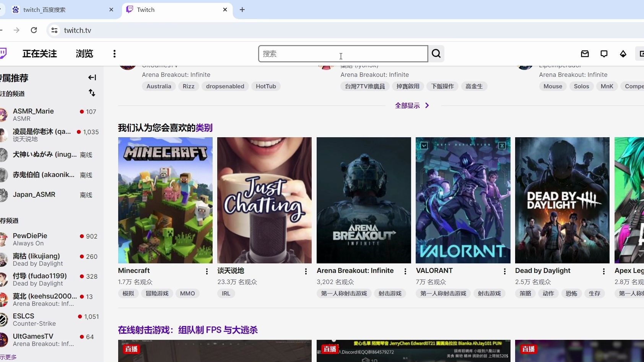The height and width of the screenshot is (362, 644).
Task: Collapse the sidebar with arrow icon
Action: 92,78
